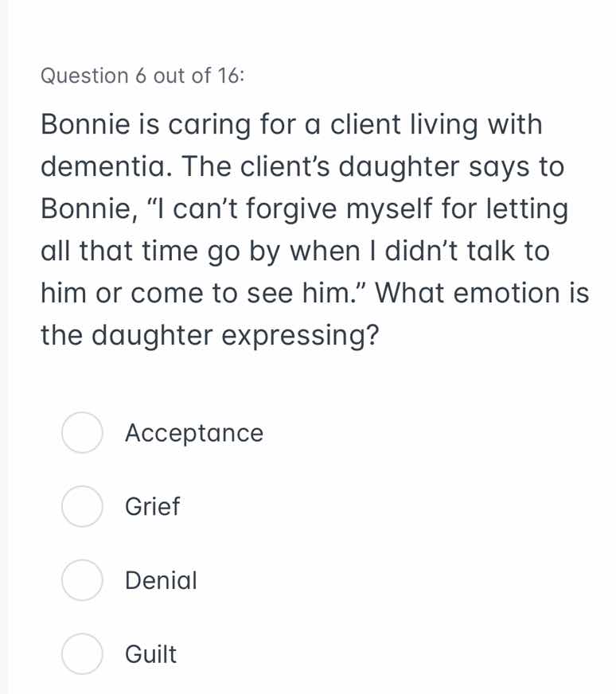Click the empty circle beside Grief
Viewport: 616px width, 694px height.
81,507
